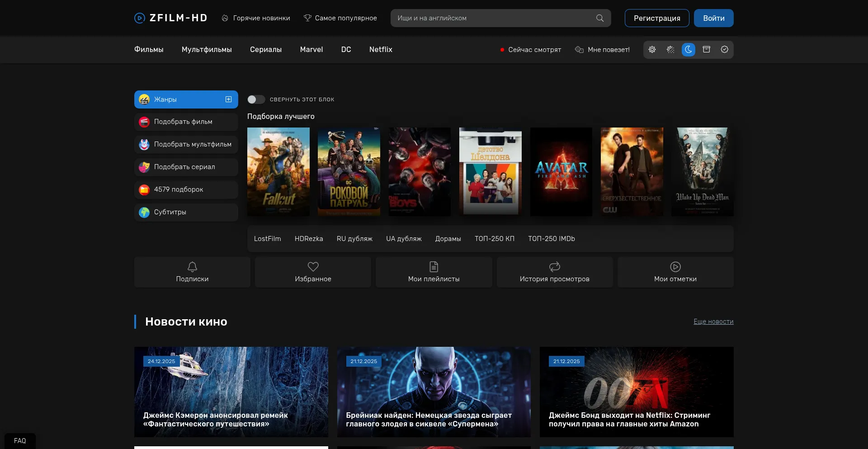Open the Marvel menu item
868x449 pixels.
coord(311,50)
